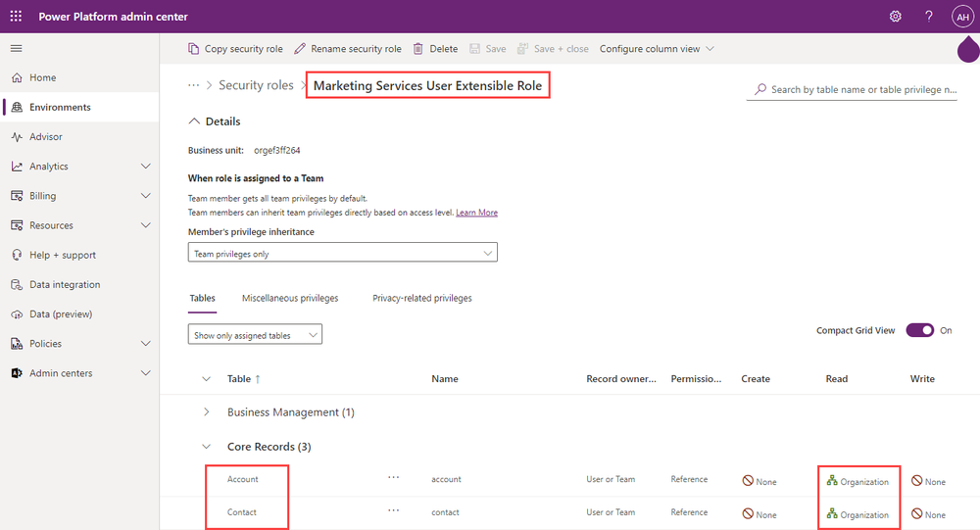
Task: Collapse all groups via header chevron
Action: 206,379
